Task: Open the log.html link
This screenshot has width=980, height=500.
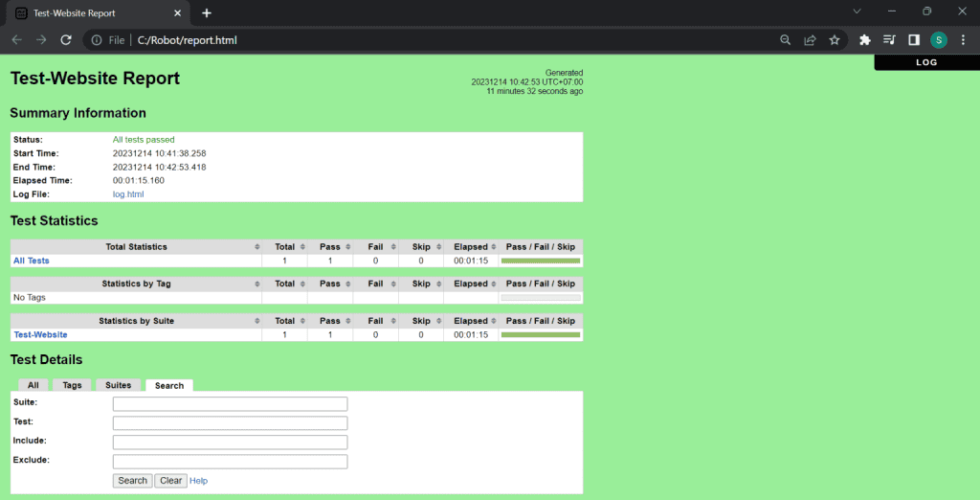Action: pos(128,194)
